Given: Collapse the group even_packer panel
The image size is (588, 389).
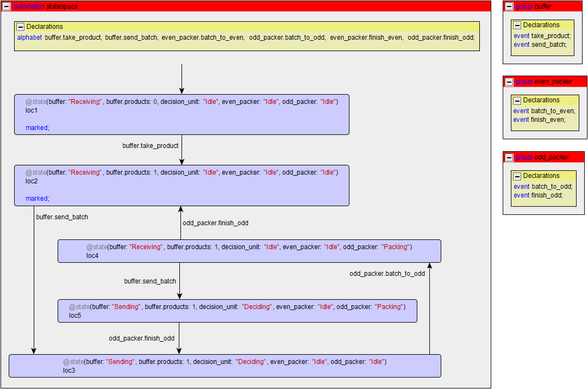Looking at the screenshot, I should pyautogui.click(x=509, y=82).
